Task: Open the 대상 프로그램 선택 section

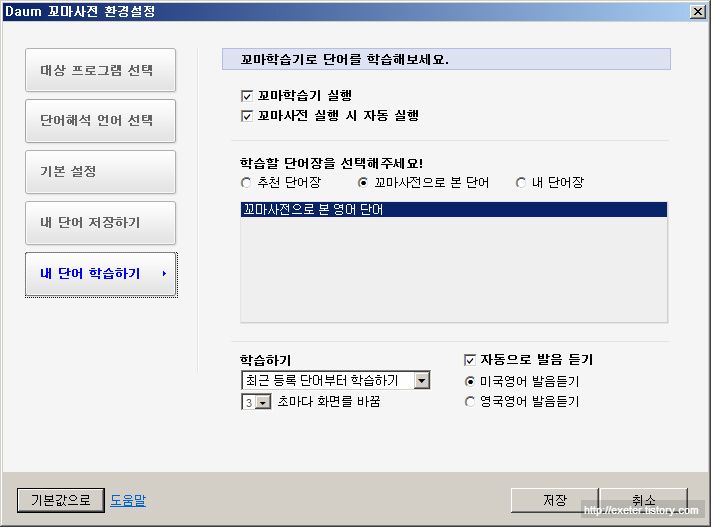Action: click(x=100, y=70)
